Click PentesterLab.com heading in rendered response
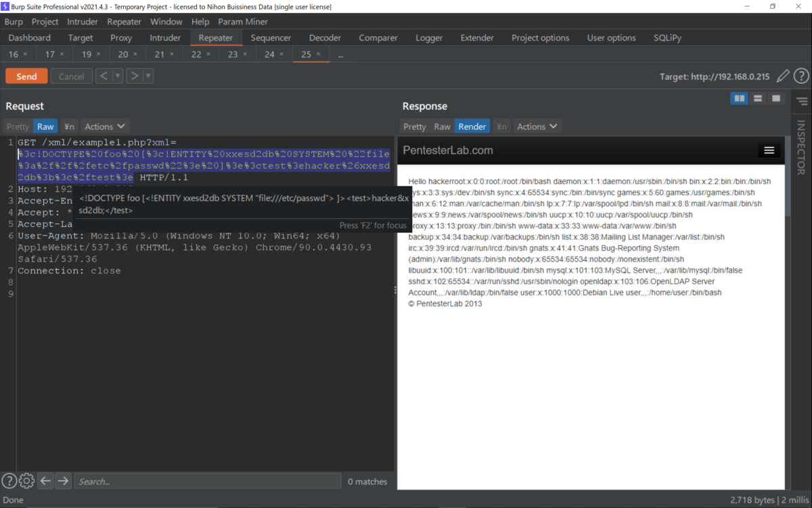The height and width of the screenshot is (508, 812). 448,150
